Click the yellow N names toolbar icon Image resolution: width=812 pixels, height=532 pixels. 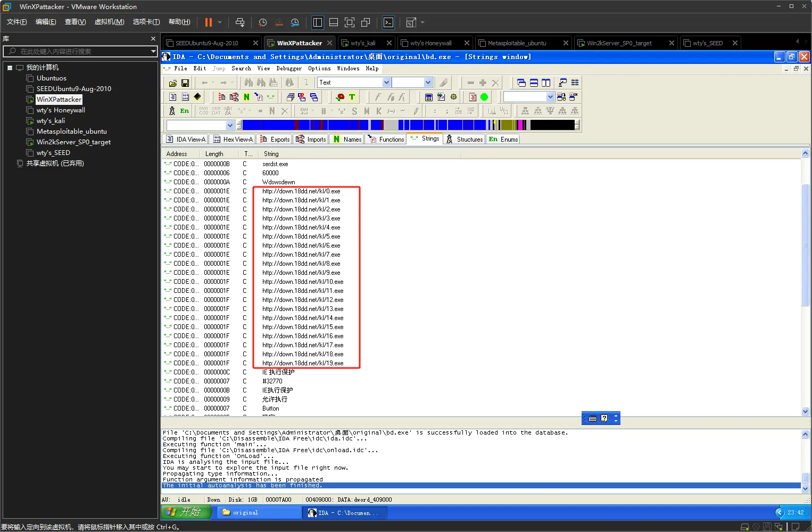(246, 97)
